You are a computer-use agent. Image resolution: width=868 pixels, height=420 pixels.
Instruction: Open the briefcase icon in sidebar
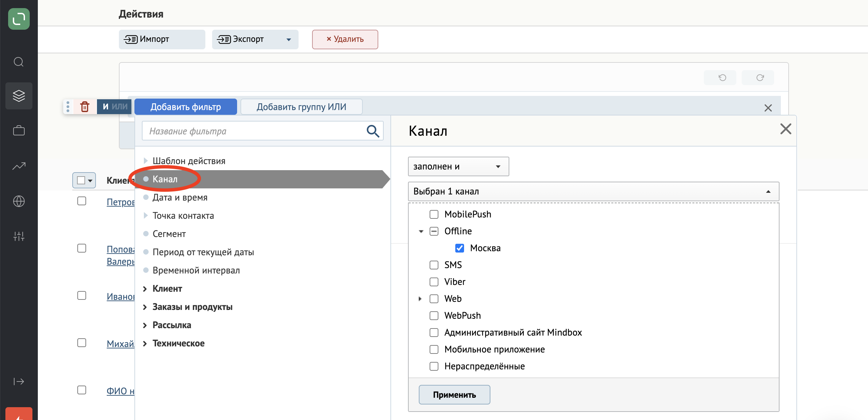coord(19,130)
